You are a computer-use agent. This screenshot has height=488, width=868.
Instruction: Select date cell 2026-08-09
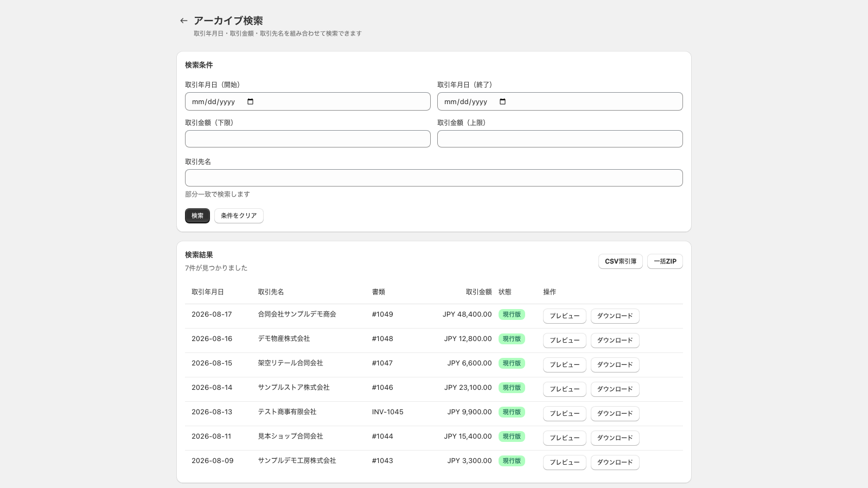(x=212, y=460)
